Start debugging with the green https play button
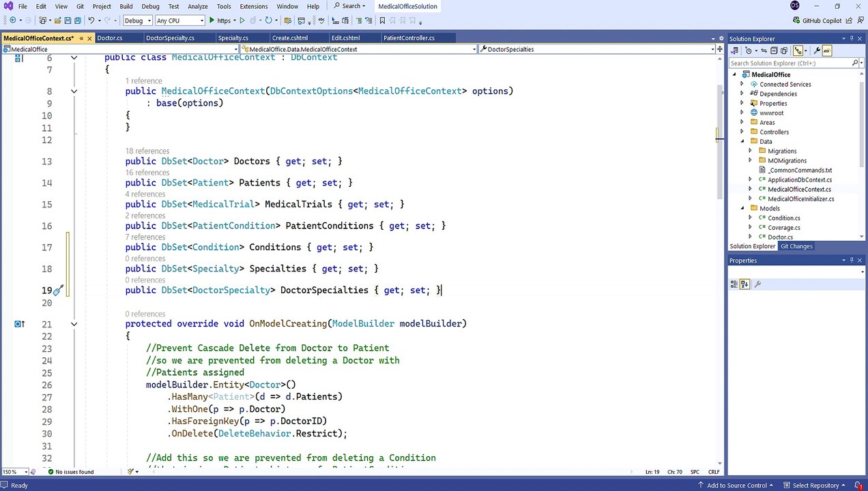 pyautogui.click(x=223, y=20)
